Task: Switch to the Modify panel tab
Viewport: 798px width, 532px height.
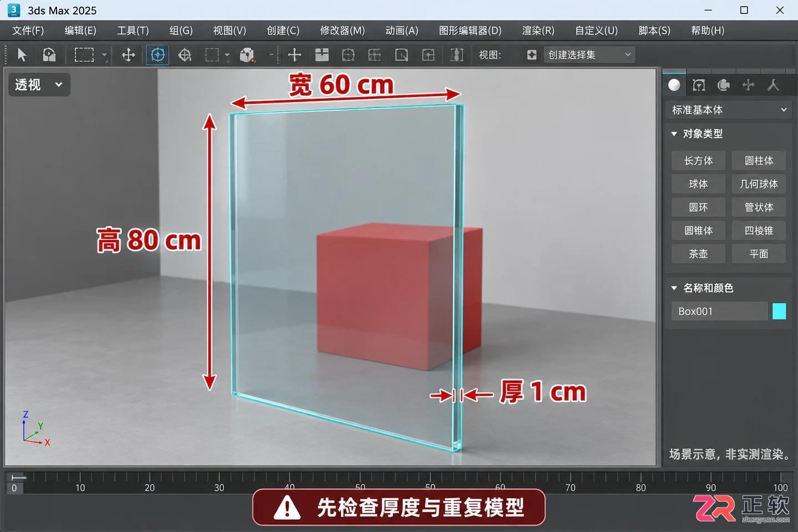Action: pyautogui.click(x=699, y=85)
